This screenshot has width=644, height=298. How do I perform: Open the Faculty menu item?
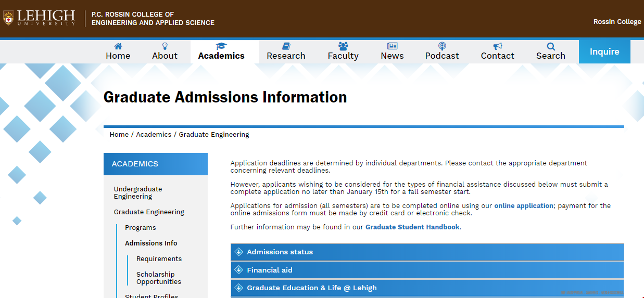pos(343,56)
